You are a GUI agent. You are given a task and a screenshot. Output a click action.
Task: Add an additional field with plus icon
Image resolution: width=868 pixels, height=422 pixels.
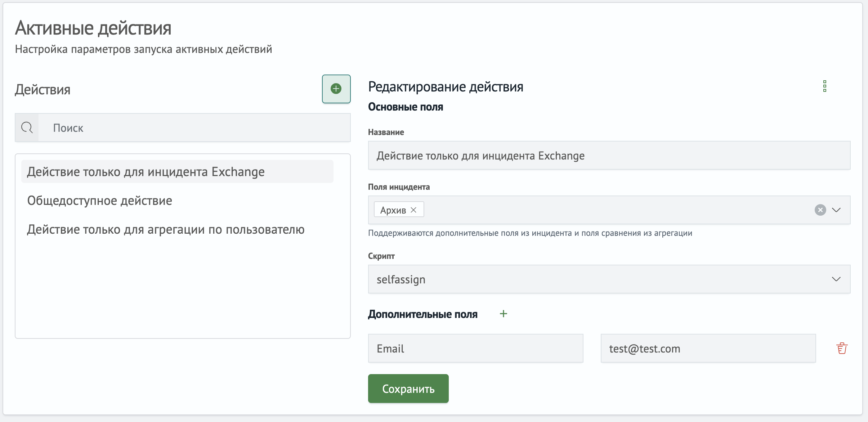[504, 314]
